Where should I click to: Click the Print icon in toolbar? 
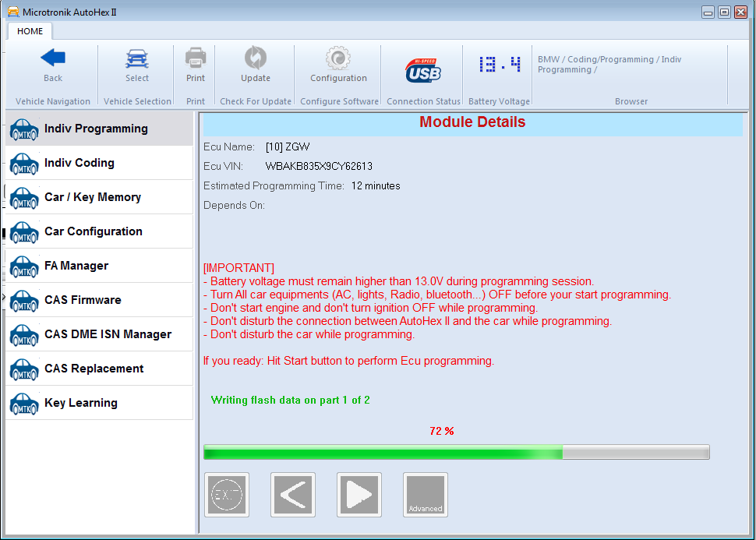coord(196,58)
